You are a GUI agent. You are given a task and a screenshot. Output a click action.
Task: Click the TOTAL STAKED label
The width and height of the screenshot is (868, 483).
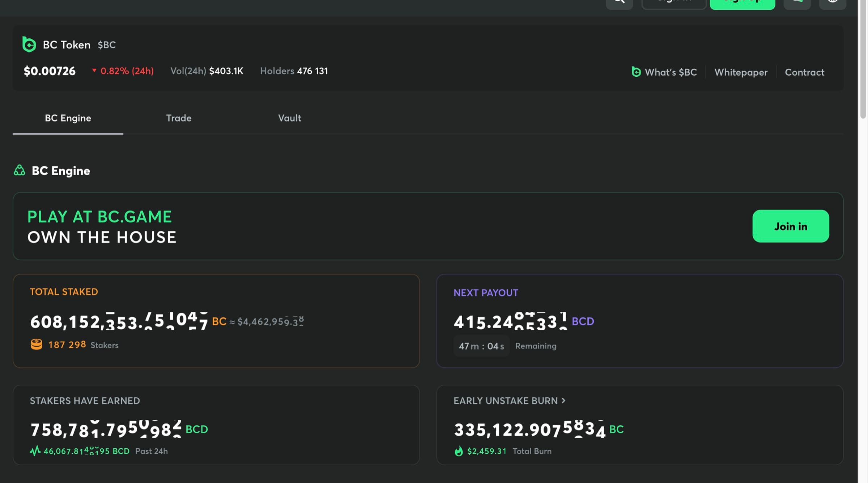click(x=64, y=292)
